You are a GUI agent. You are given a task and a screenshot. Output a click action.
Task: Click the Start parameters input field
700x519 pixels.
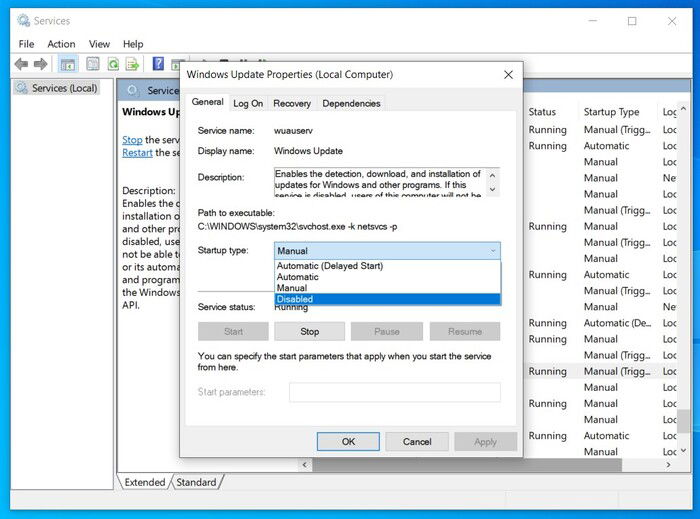pos(395,392)
